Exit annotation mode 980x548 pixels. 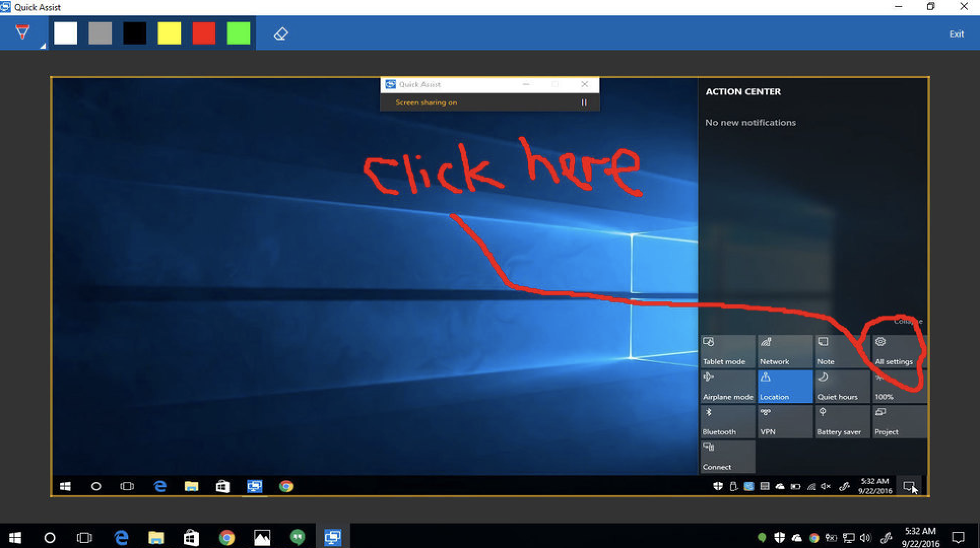(956, 34)
